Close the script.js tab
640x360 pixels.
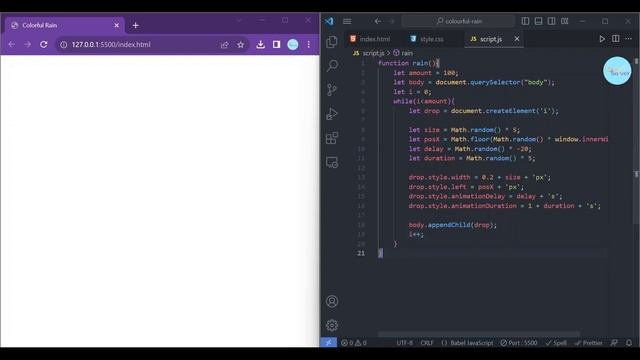pyautogui.click(x=517, y=39)
